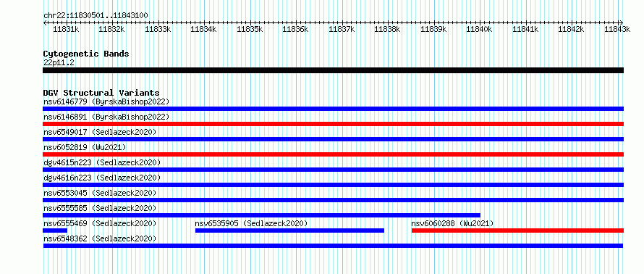Image resolution: width=644 pixels, height=274 pixels.
Task: Click the 11842k ruler tick label
Action: pos(572,29)
